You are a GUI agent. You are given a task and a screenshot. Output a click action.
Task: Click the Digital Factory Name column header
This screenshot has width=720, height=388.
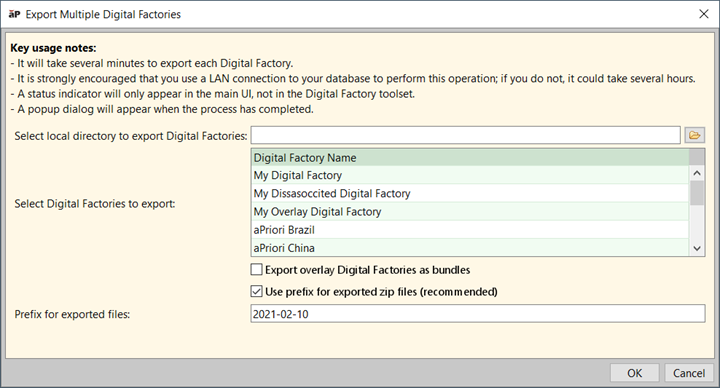(470, 157)
